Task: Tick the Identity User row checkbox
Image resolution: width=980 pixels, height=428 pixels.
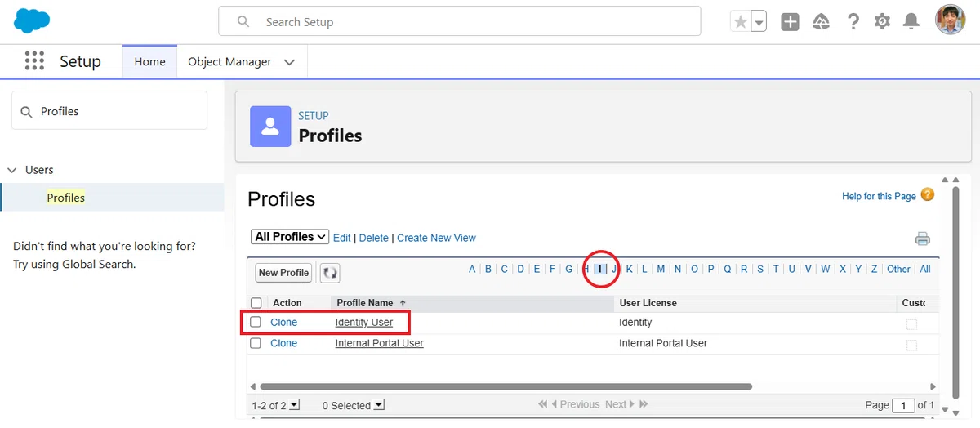Action: pyautogui.click(x=256, y=322)
